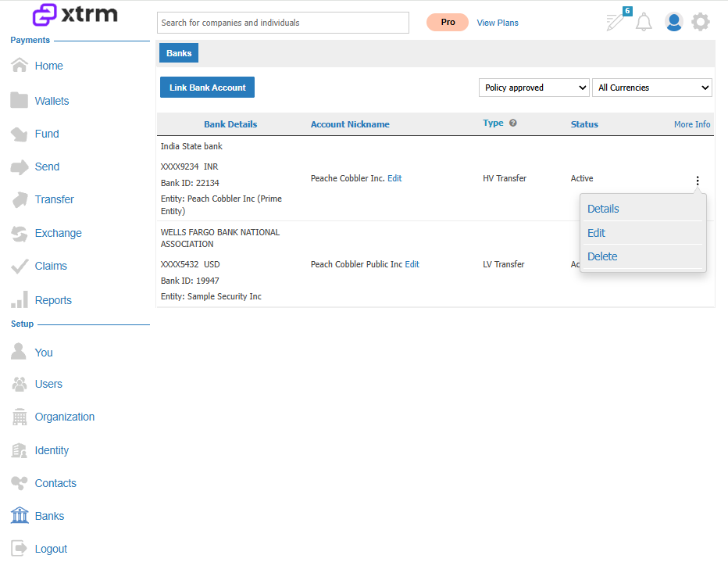Click the LV Transfer type cell
The height and width of the screenshot is (573, 728).
(504, 264)
